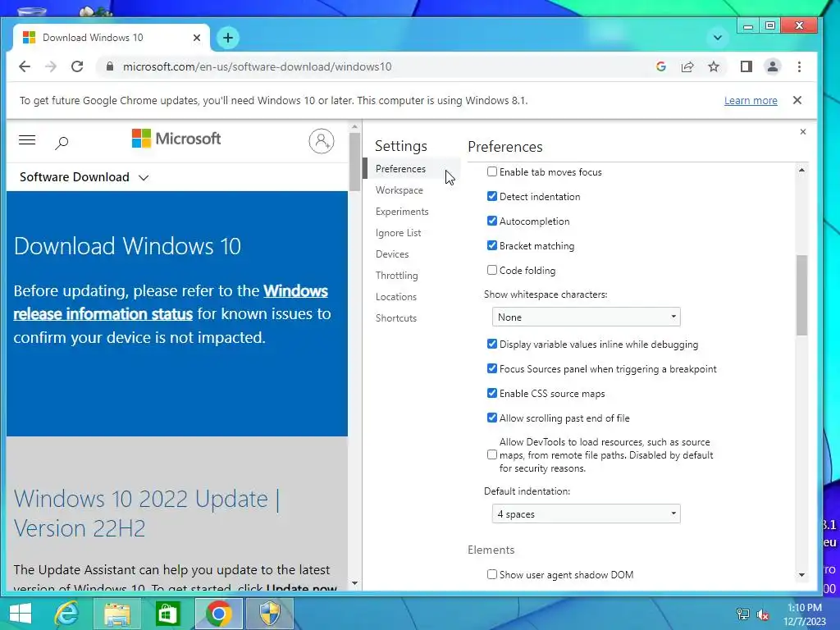Viewport: 840px width, 630px height.
Task: Open a new tab with the plus button
Action: 228,38
